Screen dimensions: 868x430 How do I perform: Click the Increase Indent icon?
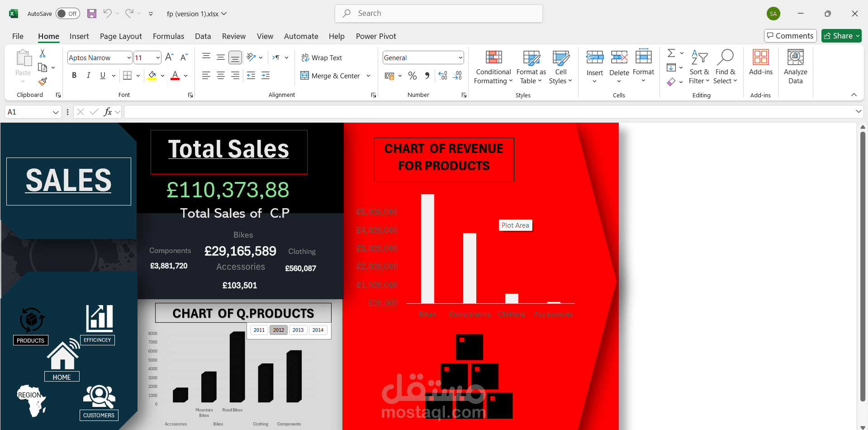[266, 76]
